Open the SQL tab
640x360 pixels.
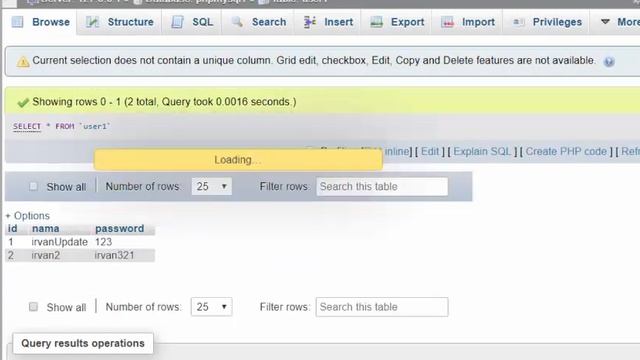point(192,22)
